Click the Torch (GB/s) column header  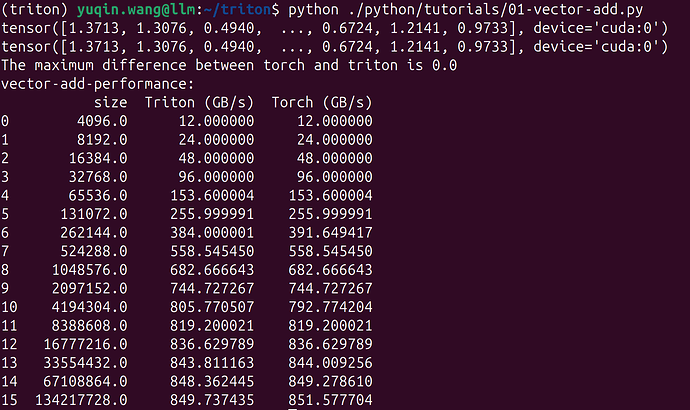(322, 102)
